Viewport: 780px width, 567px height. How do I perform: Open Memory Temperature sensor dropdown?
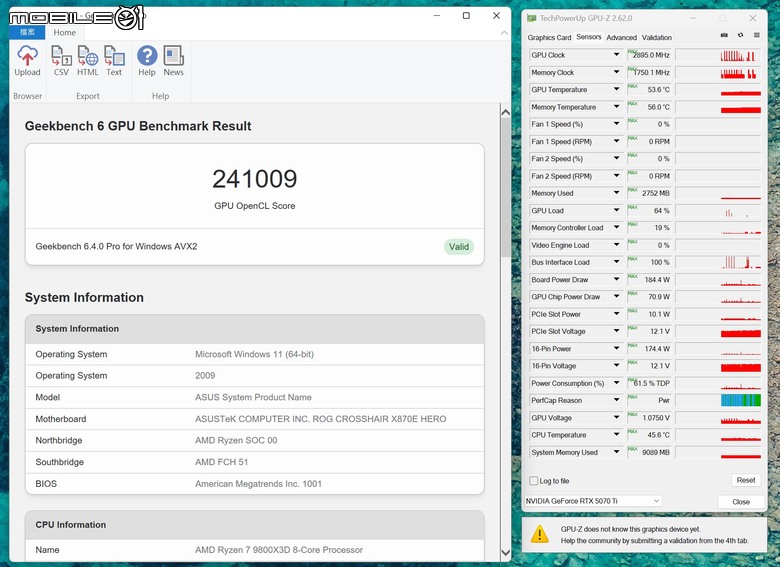click(616, 106)
